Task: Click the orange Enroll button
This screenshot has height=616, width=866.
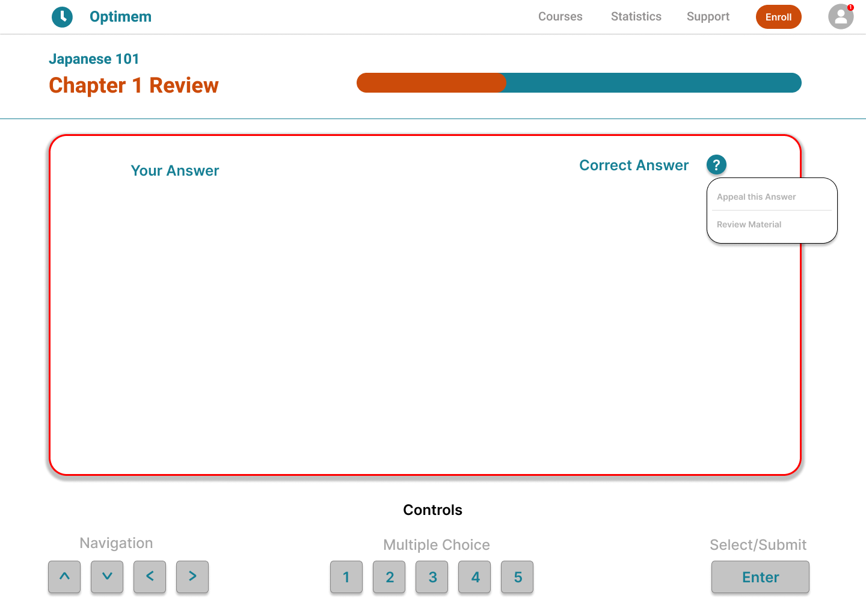Action: [x=778, y=17]
